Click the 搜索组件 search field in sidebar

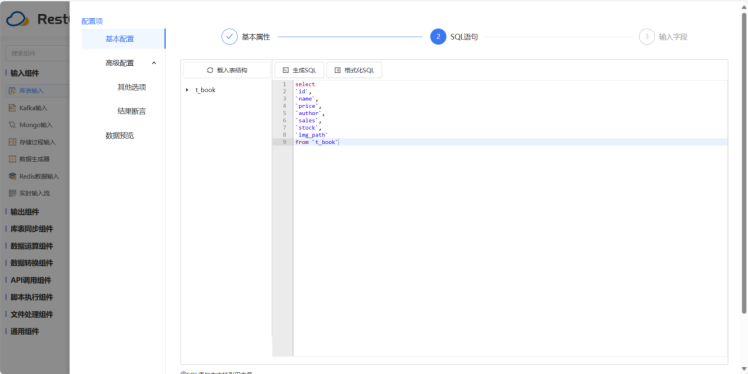(x=38, y=53)
